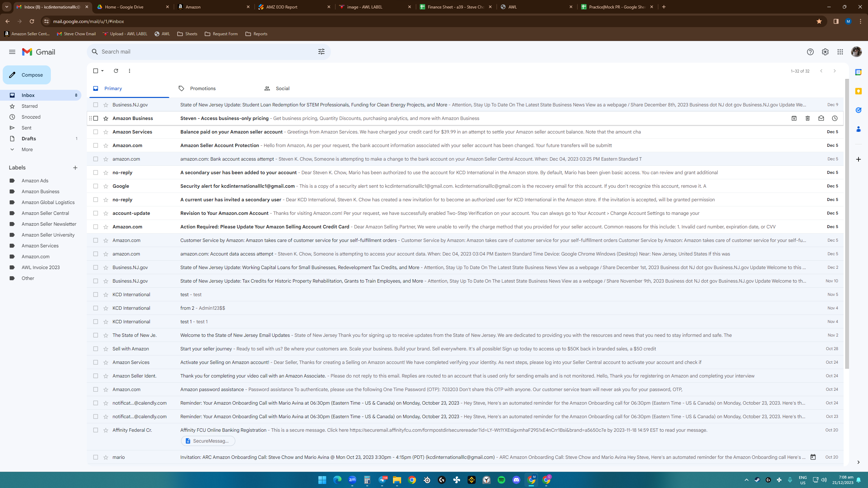The width and height of the screenshot is (868, 488).
Task: Open Gmail main menu hamburger icon
Action: tap(12, 52)
